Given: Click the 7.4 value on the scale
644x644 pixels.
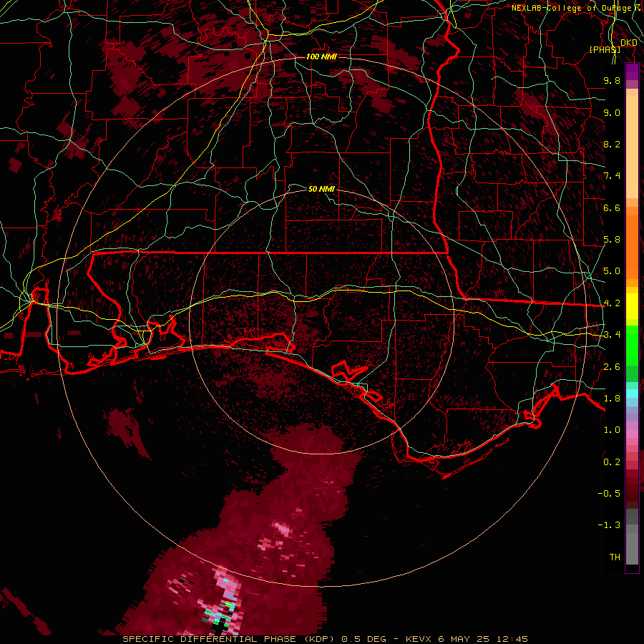Looking at the screenshot, I should point(612,176).
